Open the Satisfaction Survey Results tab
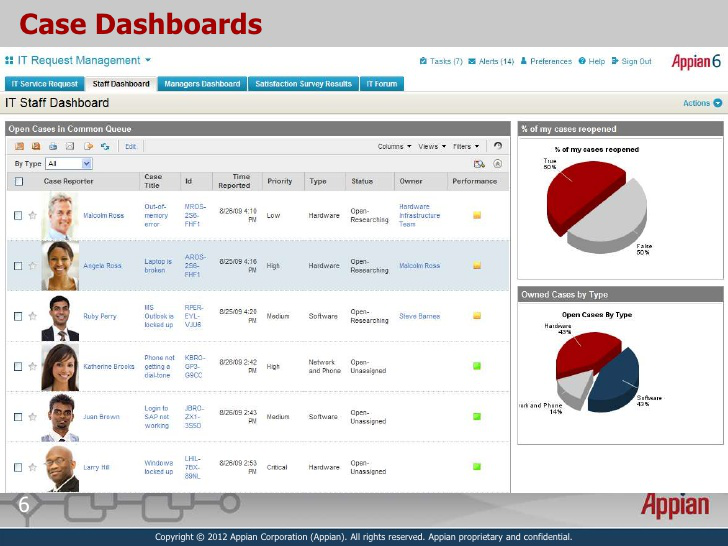 [x=303, y=84]
